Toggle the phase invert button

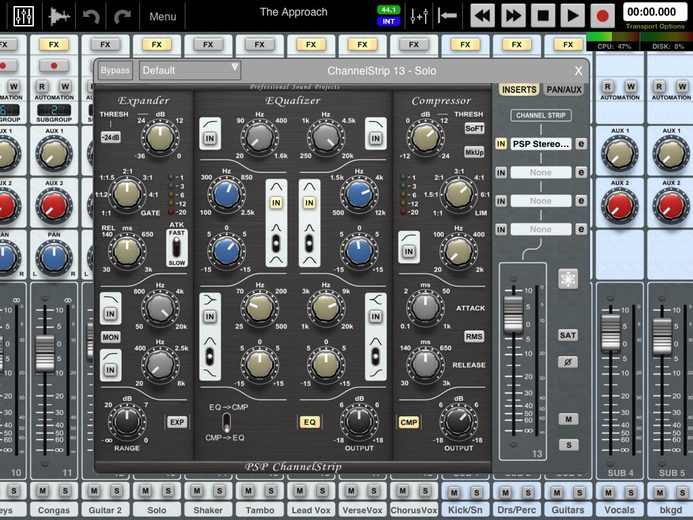[x=568, y=362]
